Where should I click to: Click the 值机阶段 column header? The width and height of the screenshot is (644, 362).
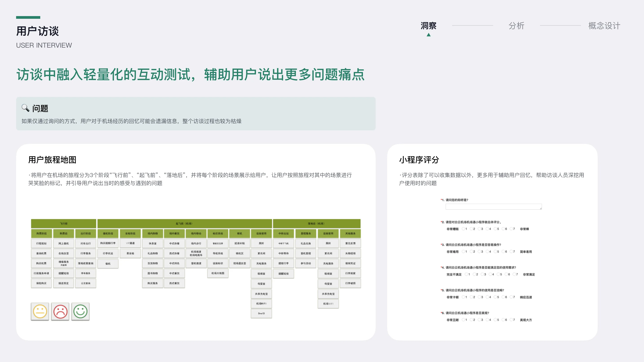pyautogui.click(x=108, y=233)
